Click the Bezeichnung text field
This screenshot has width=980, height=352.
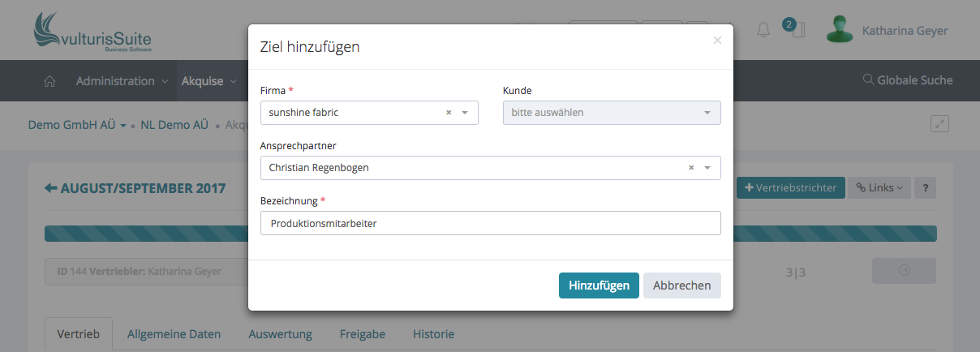[490, 223]
